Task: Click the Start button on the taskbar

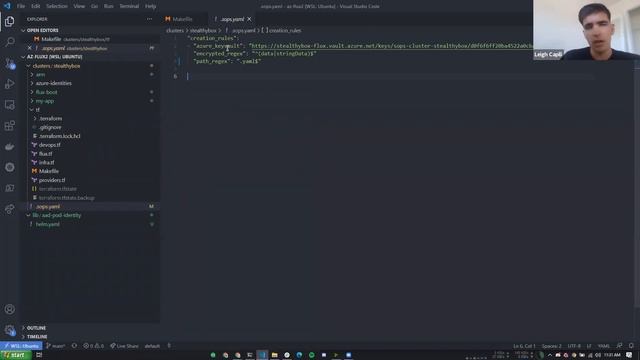Action: pyautogui.click(x=15, y=355)
